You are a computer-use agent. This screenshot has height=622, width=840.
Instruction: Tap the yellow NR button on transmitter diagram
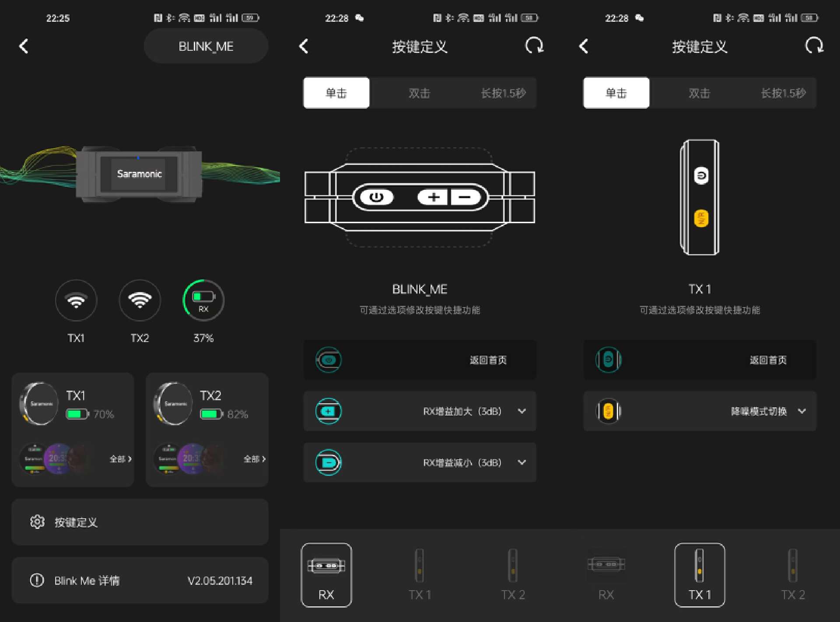(x=701, y=218)
